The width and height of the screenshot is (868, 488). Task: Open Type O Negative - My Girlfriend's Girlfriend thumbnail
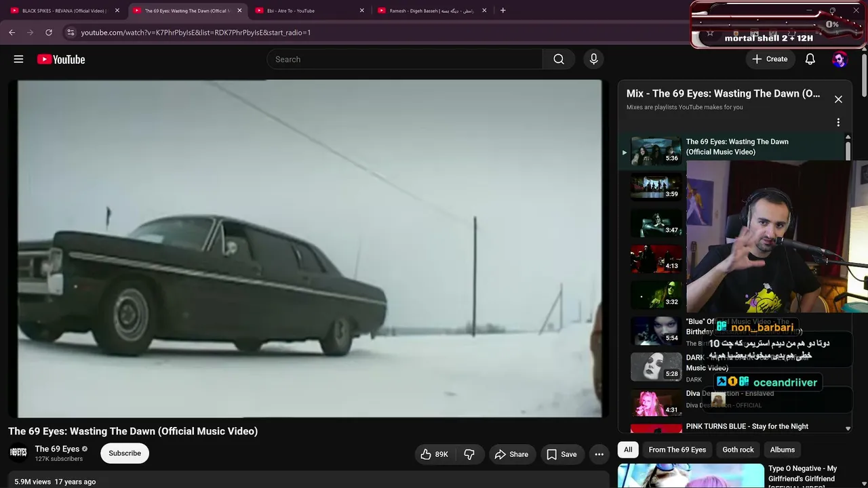[690, 476]
